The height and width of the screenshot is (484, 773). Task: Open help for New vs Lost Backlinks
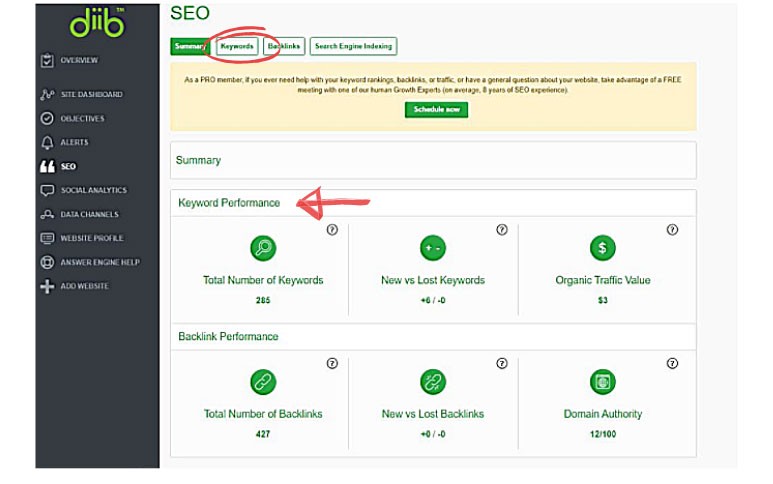(502, 364)
